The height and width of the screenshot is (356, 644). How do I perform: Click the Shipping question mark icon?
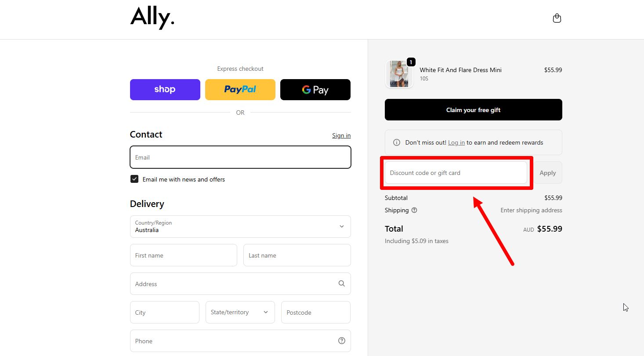click(x=414, y=210)
